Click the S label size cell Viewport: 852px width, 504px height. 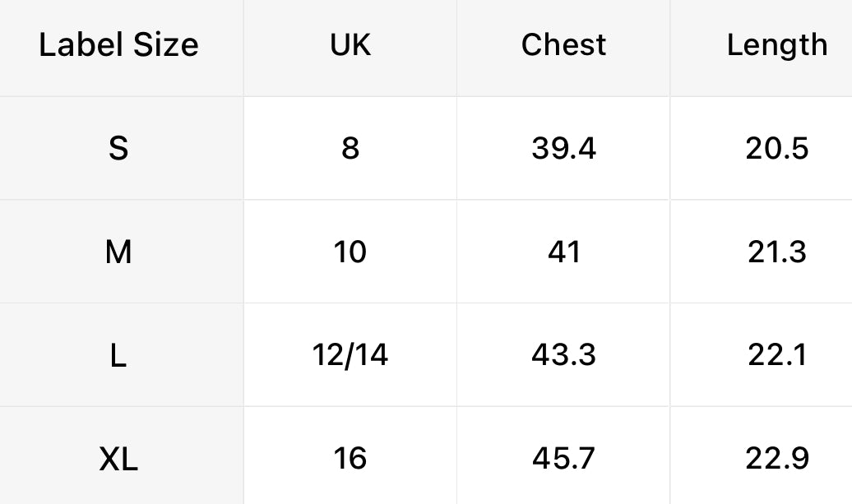coord(118,148)
